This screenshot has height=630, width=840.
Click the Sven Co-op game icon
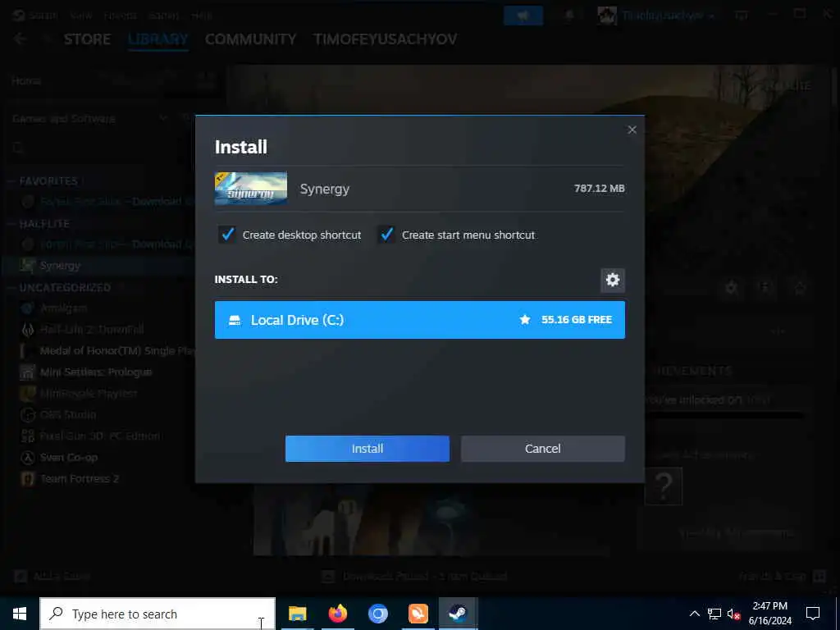(x=27, y=458)
